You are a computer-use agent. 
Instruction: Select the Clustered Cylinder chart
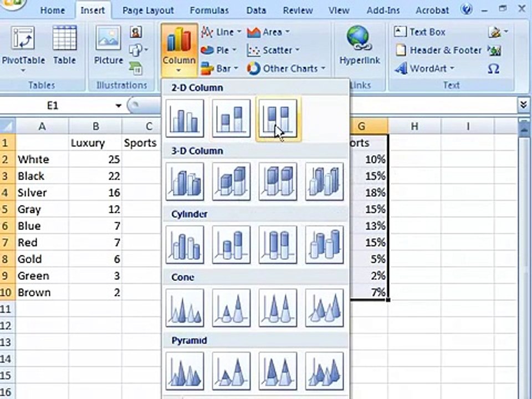click(x=185, y=244)
